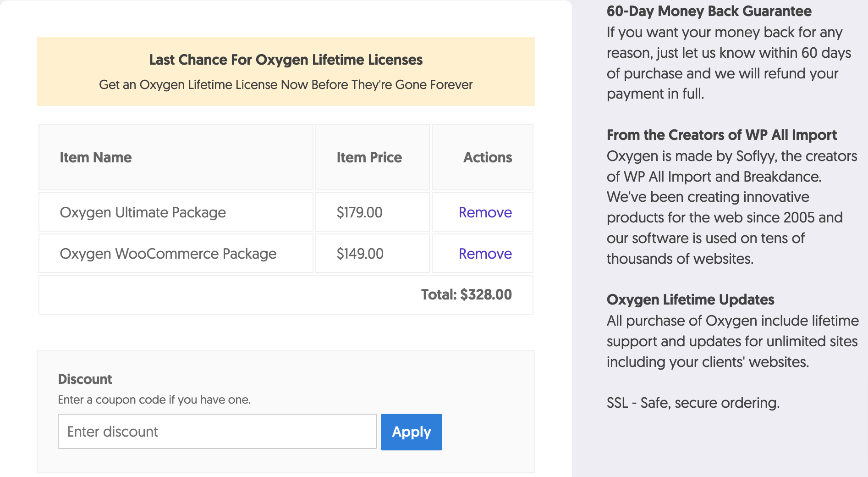The width and height of the screenshot is (868, 477).
Task: Click the Last Chance banner heading
Action: click(285, 60)
